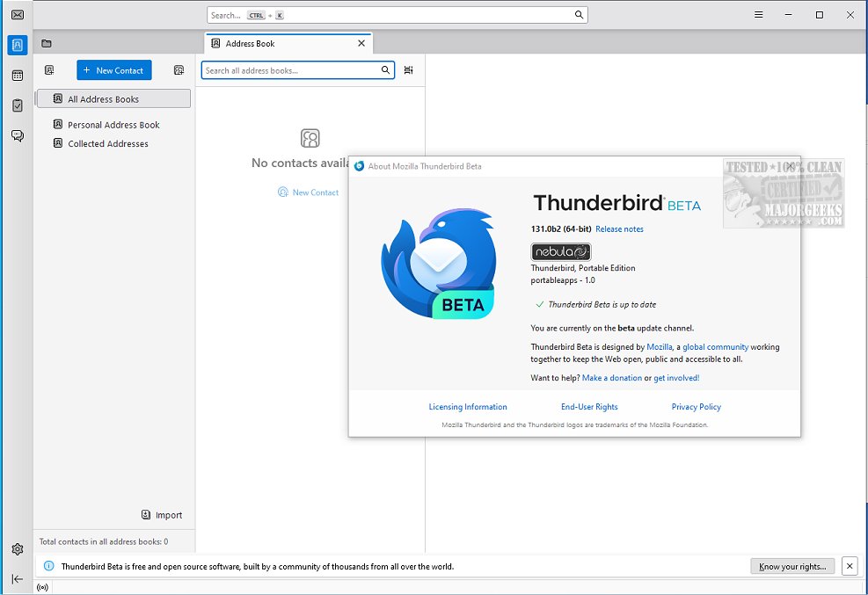Open the Mozilla link in About dialog

click(660, 347)
